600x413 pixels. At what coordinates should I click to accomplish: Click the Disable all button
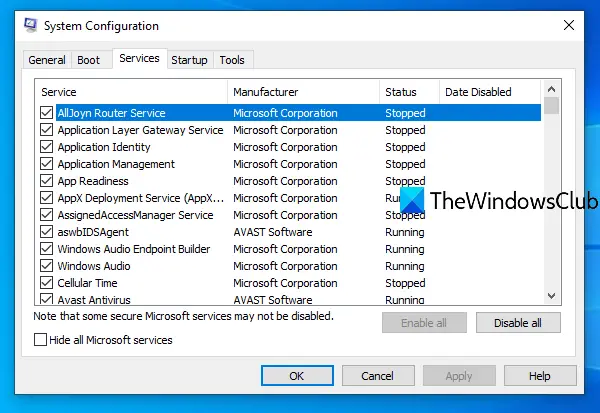[x=518, y=323]
